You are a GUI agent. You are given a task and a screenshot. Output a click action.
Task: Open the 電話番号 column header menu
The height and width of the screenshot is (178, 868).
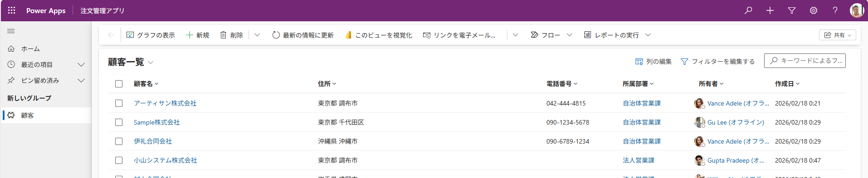click(562, 84)
